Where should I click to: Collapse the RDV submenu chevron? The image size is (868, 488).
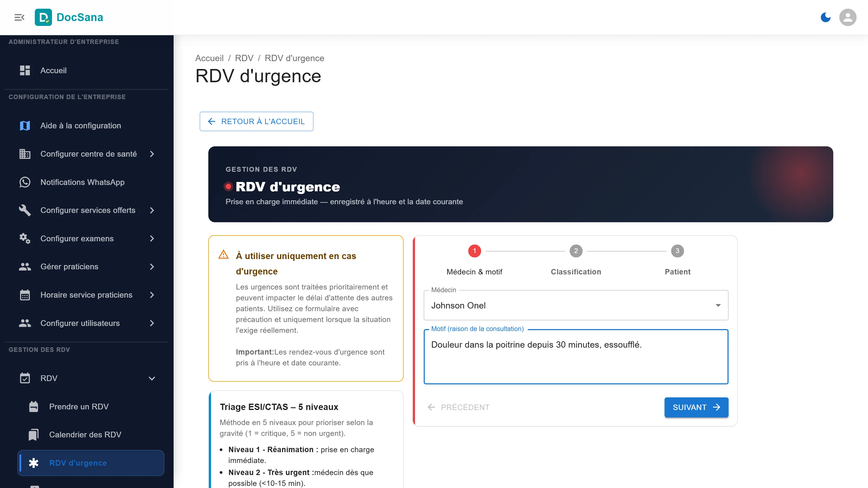[x=152, y=378]
